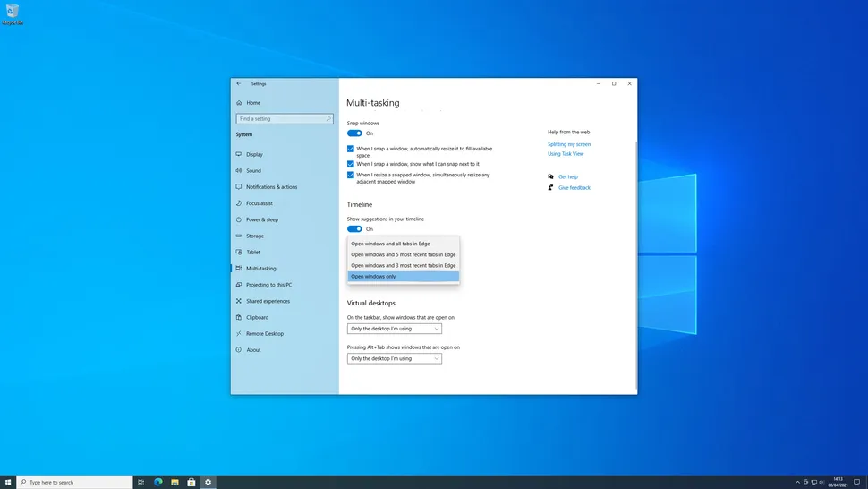Open the Recycle Bin on the desktop
The height and width of the screenshot is (489, 868).
tap(13, 14)
